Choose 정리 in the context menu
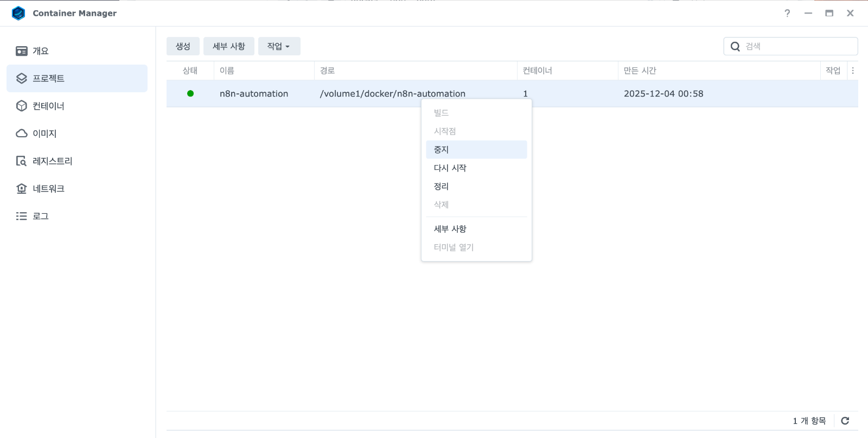Viewport: 868px width, 438px height. tap(476, 187)
